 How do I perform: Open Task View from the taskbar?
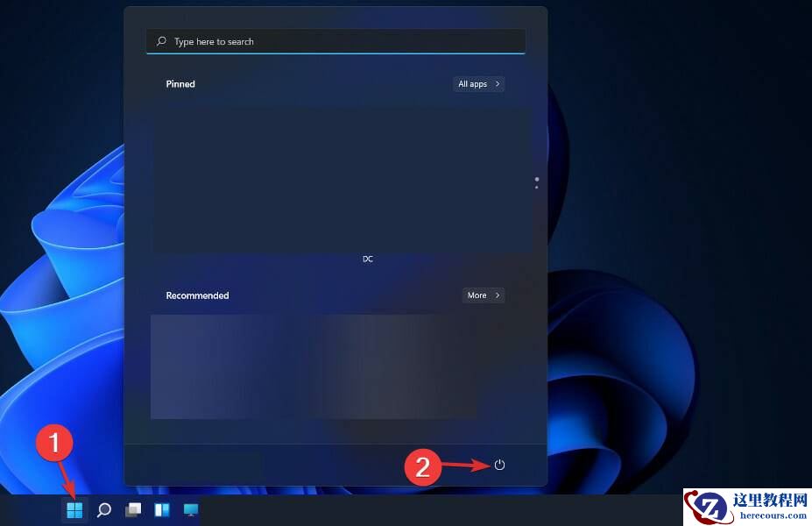pyautogui.click(x=132, y=508)
